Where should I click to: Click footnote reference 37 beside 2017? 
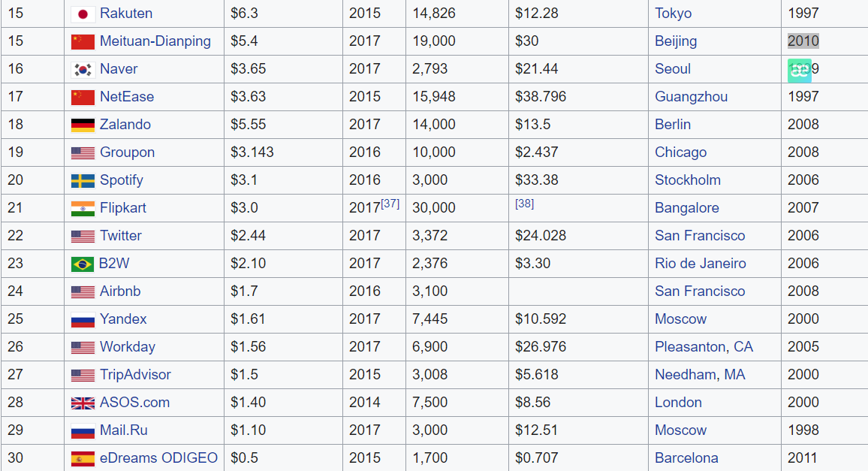coord(390,204)
